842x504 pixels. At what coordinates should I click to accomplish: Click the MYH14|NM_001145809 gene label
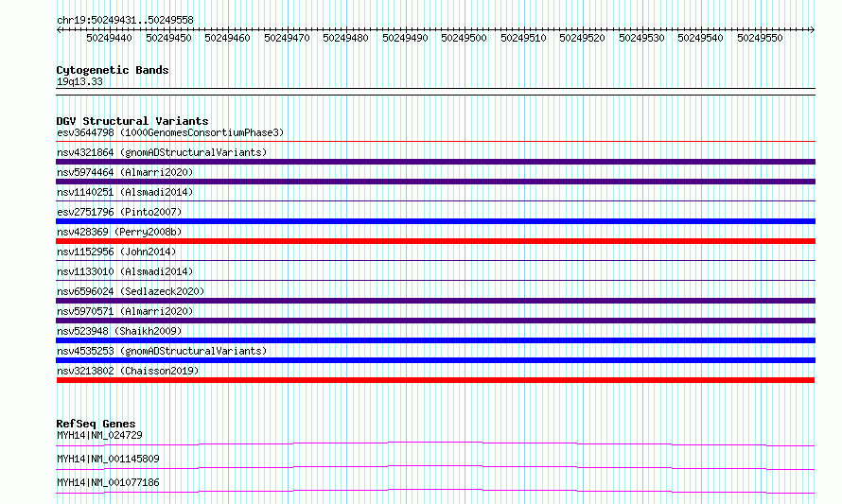pyautogui.click(x=108, y=459)
